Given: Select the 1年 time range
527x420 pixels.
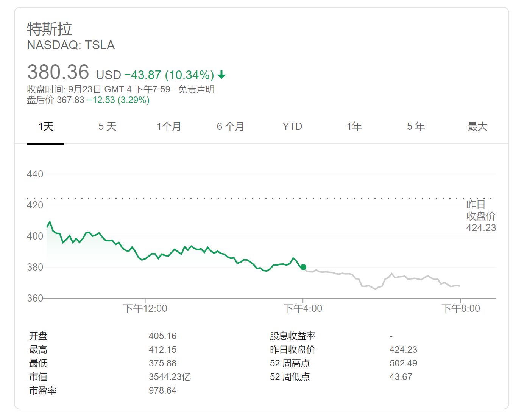Looking at the screenshot, I should pos(354,126).
